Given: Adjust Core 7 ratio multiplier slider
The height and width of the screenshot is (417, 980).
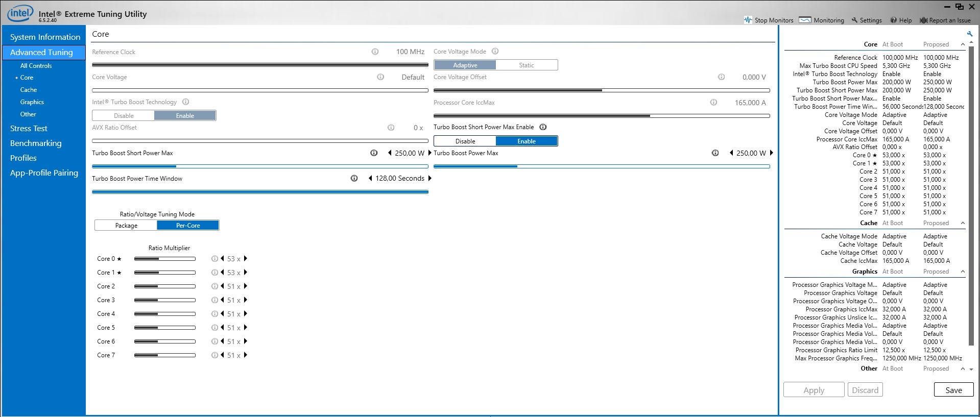Looking at the screenshot, I should click(165, 355).
